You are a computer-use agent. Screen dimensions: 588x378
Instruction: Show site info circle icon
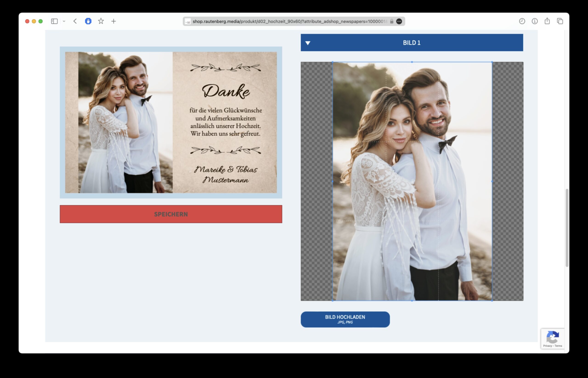click(535, 21)
